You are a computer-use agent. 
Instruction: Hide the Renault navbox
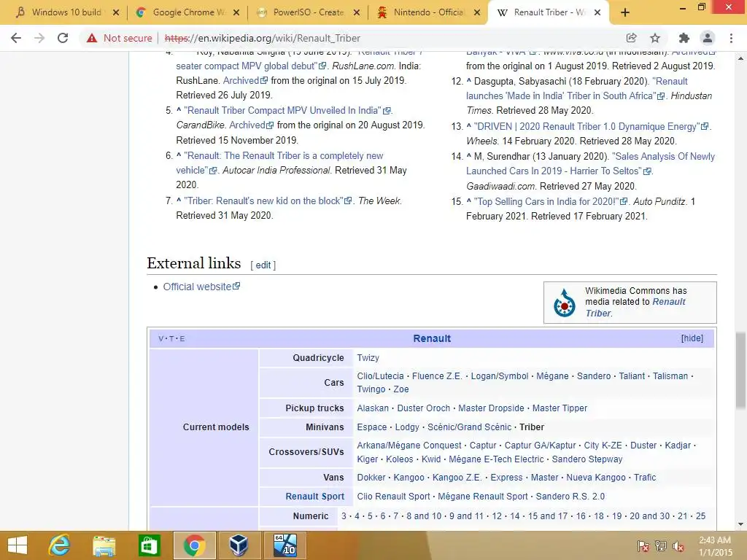(x=692, y=338)
